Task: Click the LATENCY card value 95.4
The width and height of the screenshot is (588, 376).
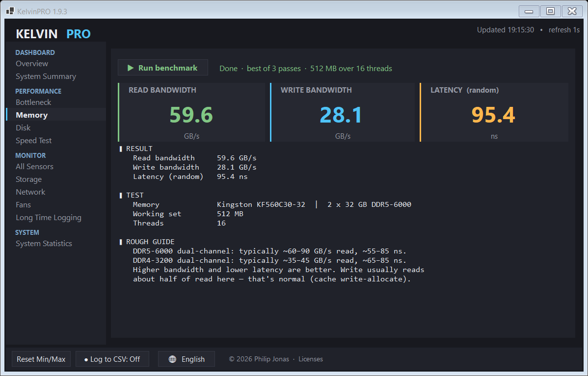Action: 493,115
